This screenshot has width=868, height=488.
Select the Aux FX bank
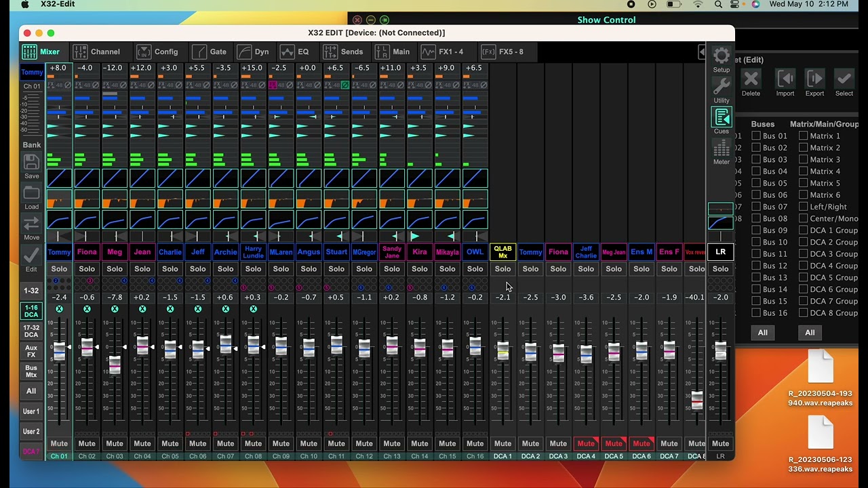31,351
